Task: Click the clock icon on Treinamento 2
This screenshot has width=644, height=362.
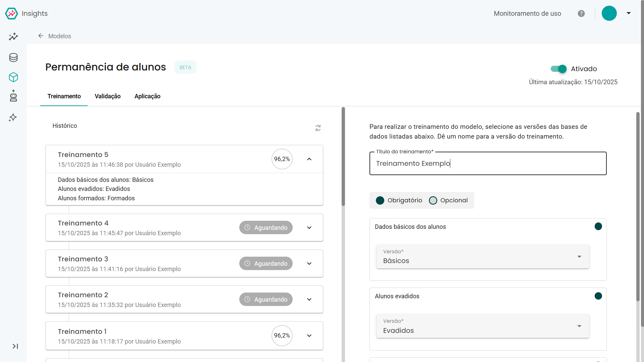Action: tap(247, 299)
